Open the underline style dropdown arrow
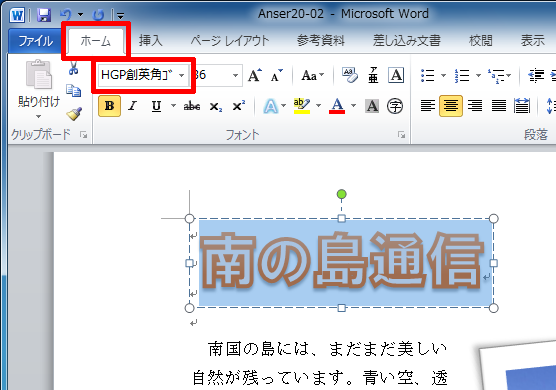Viewport: 556px width, 390px height. click(x=173, y=106)
